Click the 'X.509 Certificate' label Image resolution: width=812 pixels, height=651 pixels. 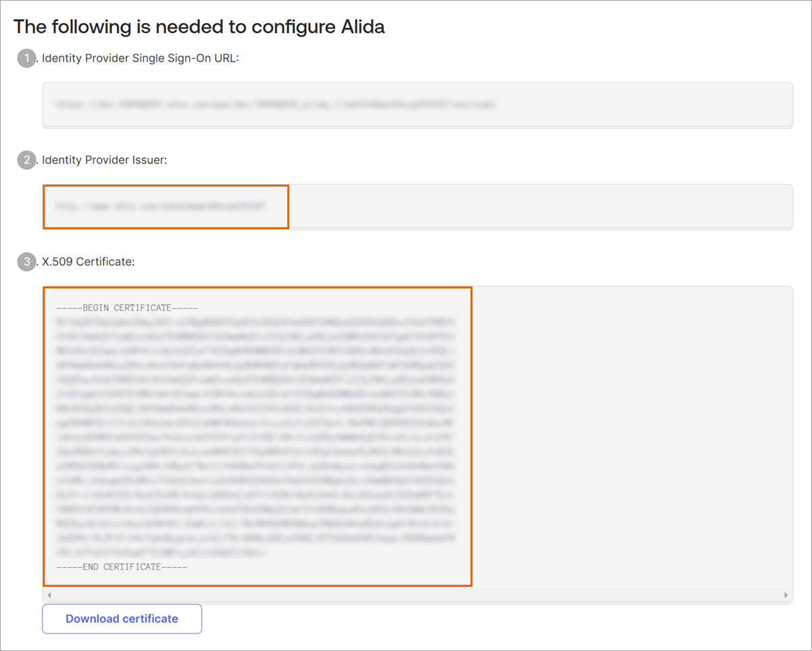pyautogui.click(x=88, y=262)
